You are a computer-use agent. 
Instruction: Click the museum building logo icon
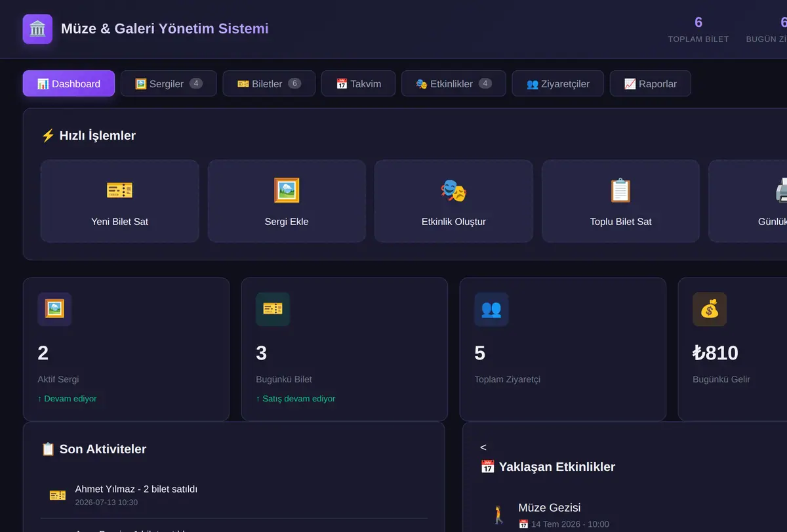pos(37,29)
